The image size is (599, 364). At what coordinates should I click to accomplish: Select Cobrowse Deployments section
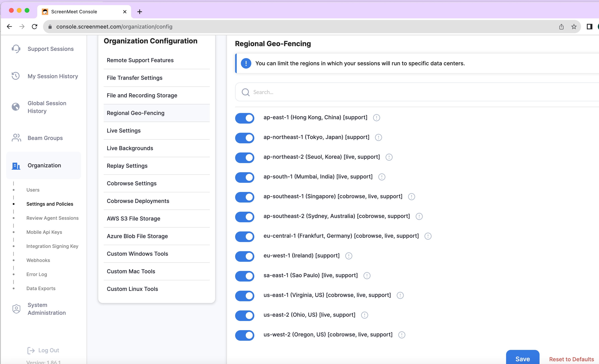pos(157,201)
